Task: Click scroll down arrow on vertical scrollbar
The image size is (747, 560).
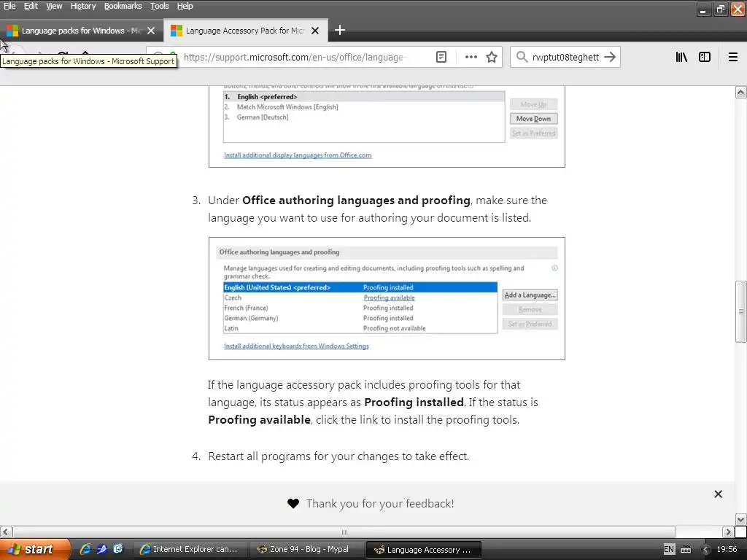Action: 741,519
